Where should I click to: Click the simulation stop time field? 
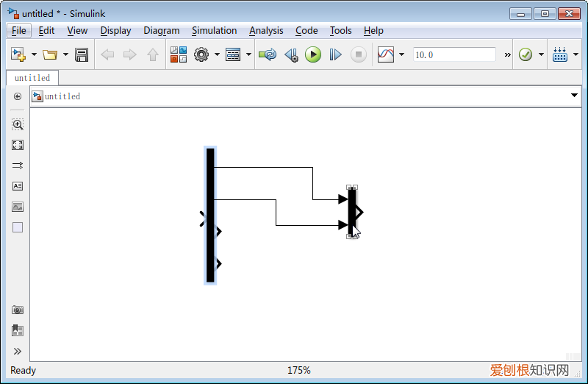454,54
